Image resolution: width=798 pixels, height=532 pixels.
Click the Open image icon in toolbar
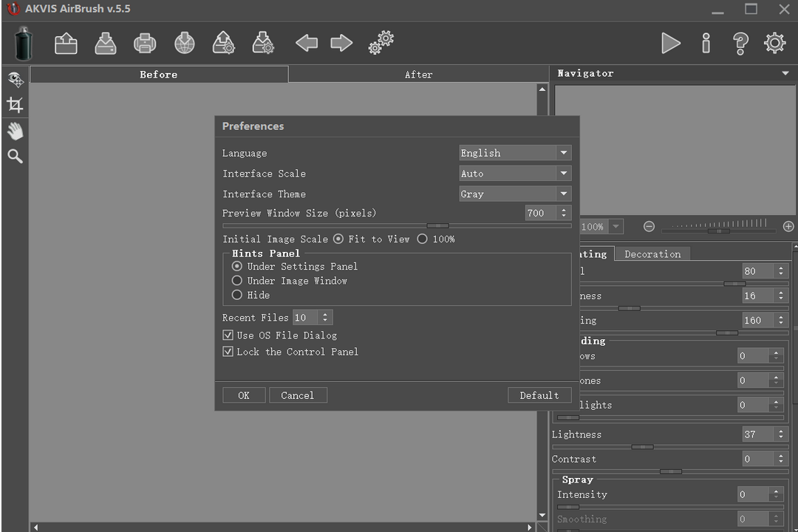[x=66, y=44]
